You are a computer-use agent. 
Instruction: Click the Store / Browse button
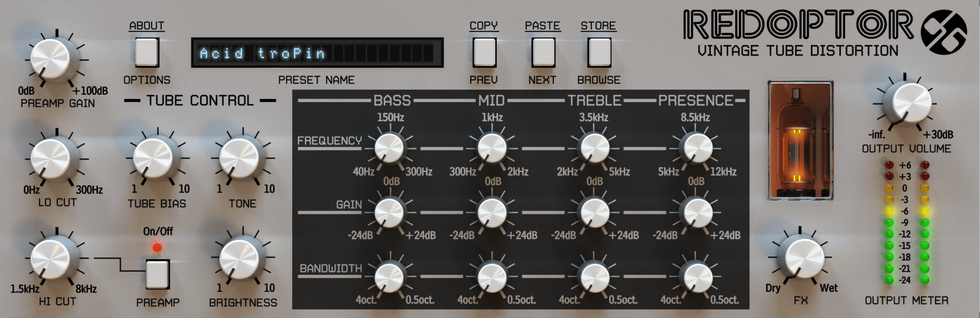pos(599,52)
